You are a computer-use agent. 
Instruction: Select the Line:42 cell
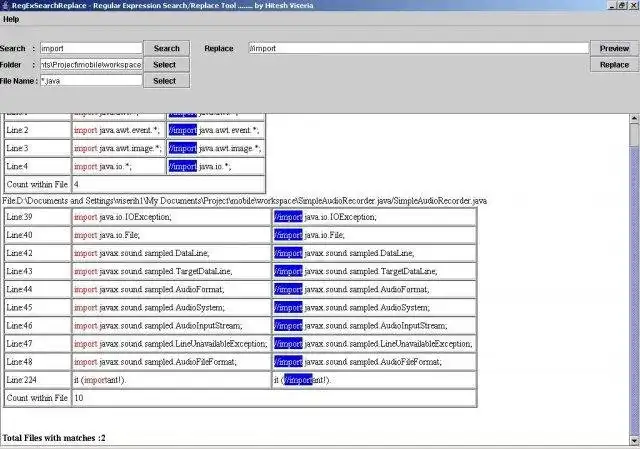click(38, 253)
